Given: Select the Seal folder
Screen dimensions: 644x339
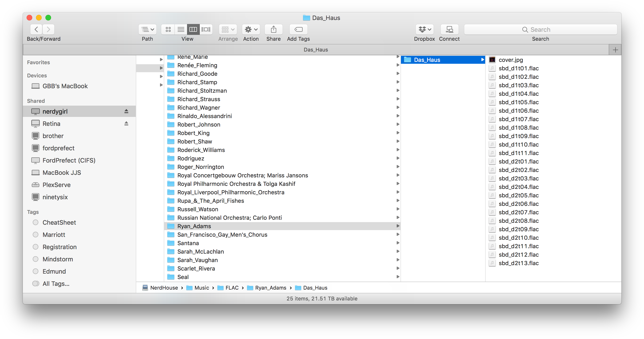Looking at the screenshot, I should [283, 277].
